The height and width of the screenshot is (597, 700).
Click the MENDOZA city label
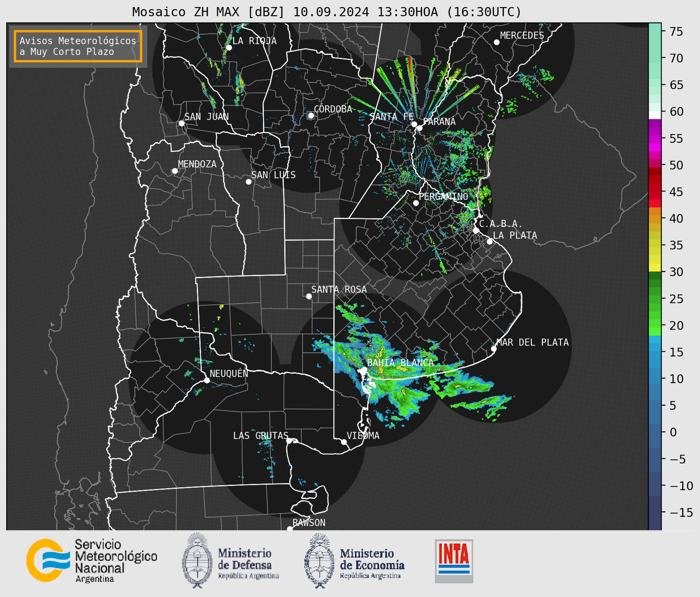pos(197,164)
